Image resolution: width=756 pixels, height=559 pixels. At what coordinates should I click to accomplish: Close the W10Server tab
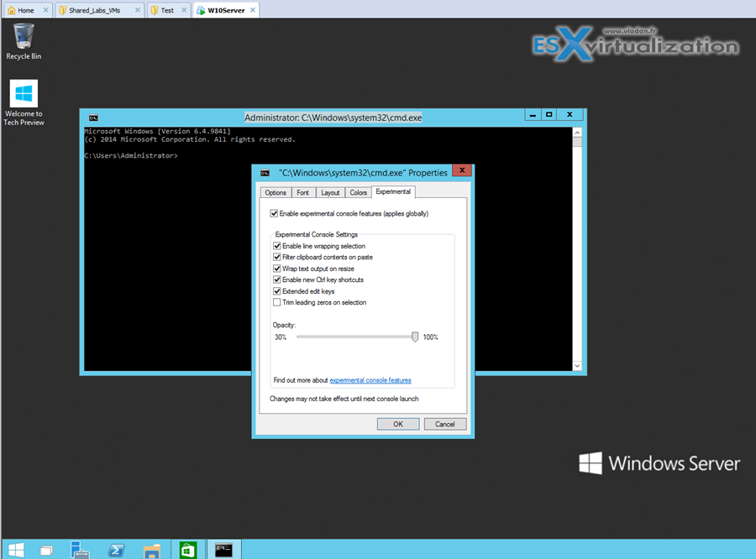[x=253, y=9]
